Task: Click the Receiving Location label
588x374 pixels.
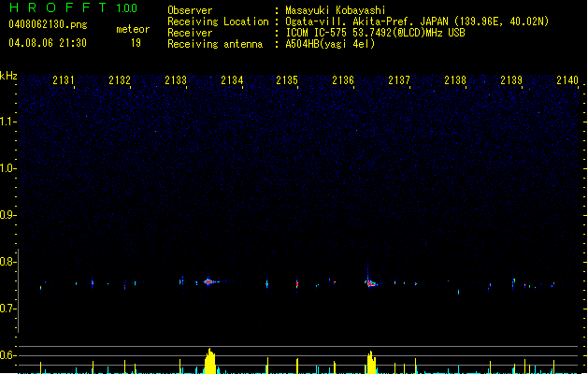Action: coord(218,22)
